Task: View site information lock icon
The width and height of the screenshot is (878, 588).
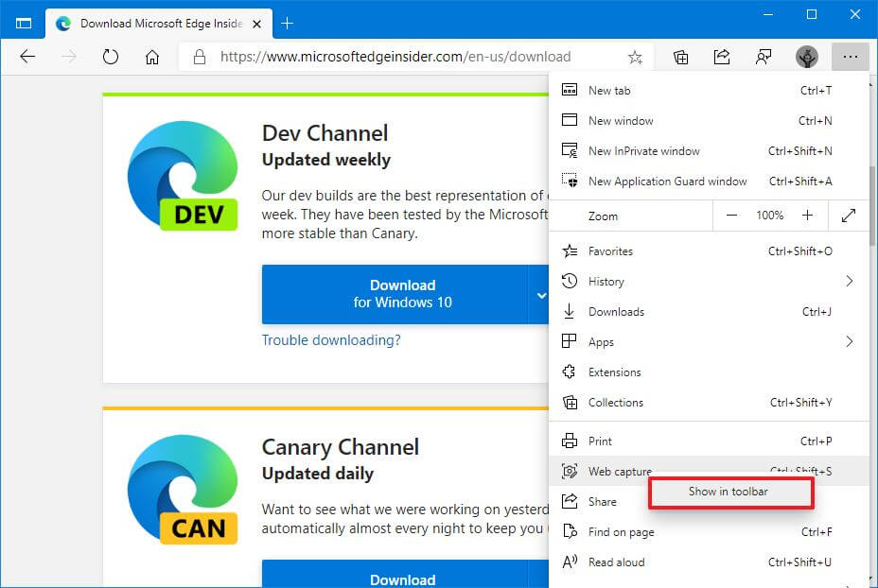Action: pyautogui.click(x=200, y=57)
